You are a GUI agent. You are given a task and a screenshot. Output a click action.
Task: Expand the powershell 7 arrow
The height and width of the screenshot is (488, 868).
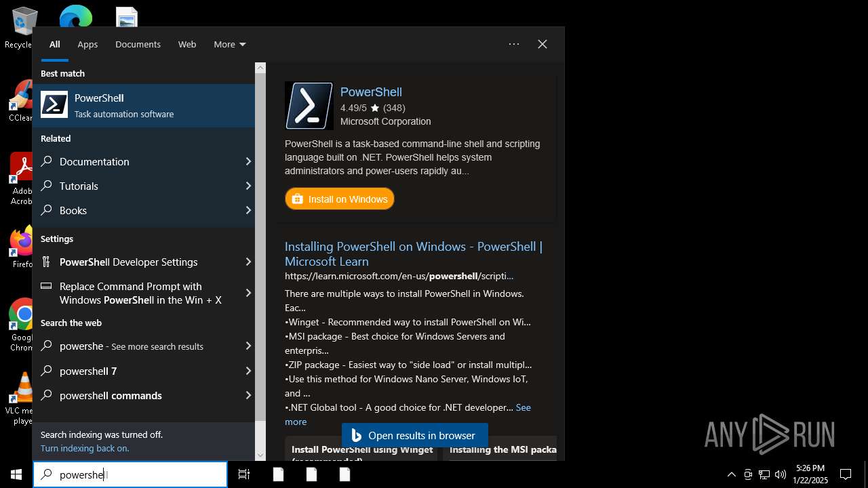pyautogui.click(x=248, y=371)
